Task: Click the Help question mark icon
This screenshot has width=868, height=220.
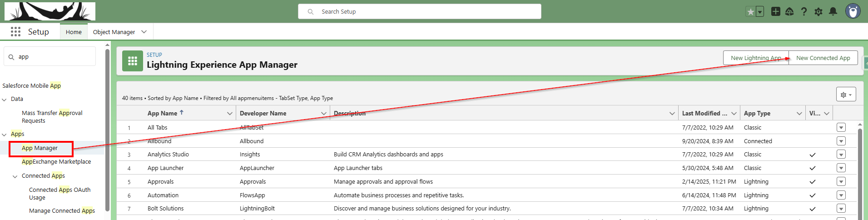Action: pos(804,12)
